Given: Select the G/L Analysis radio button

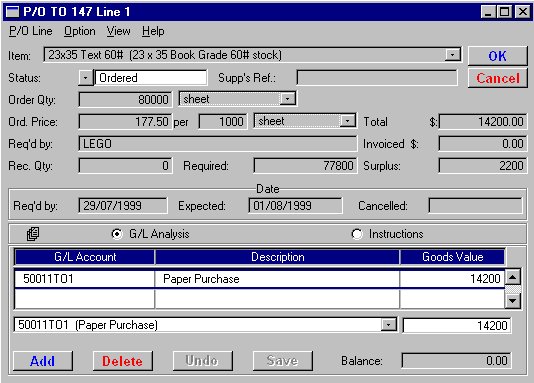Looking at the screenshot, I should point(117,234).
